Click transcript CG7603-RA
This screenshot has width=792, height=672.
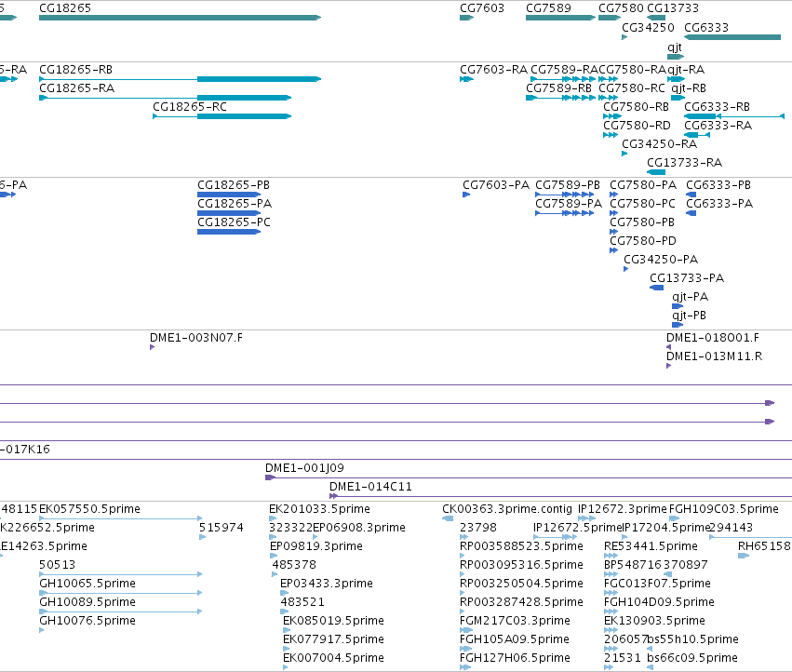click(493, 70)
